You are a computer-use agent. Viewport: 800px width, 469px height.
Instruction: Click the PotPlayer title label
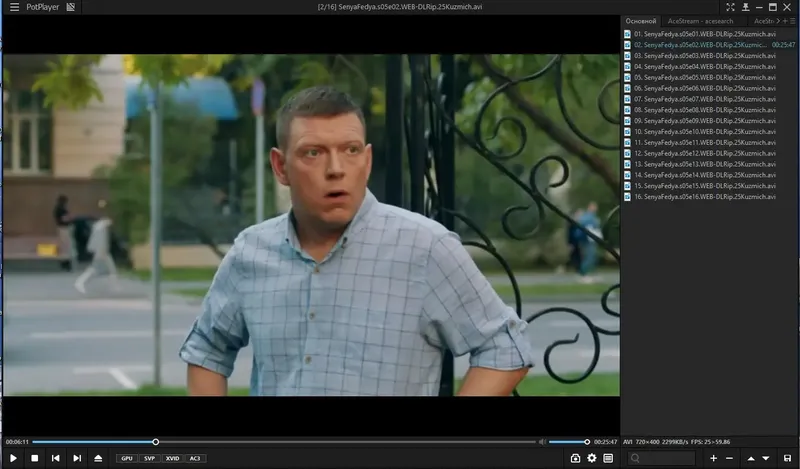(43, 7)
